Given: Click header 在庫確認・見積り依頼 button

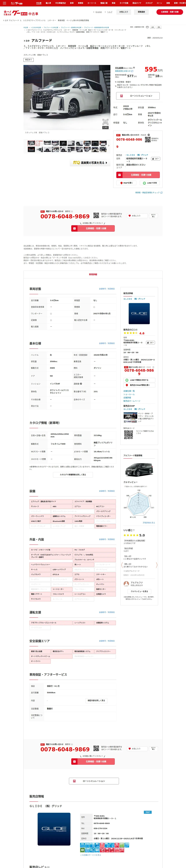Looking at the screenshot, I should coord(170,12).
